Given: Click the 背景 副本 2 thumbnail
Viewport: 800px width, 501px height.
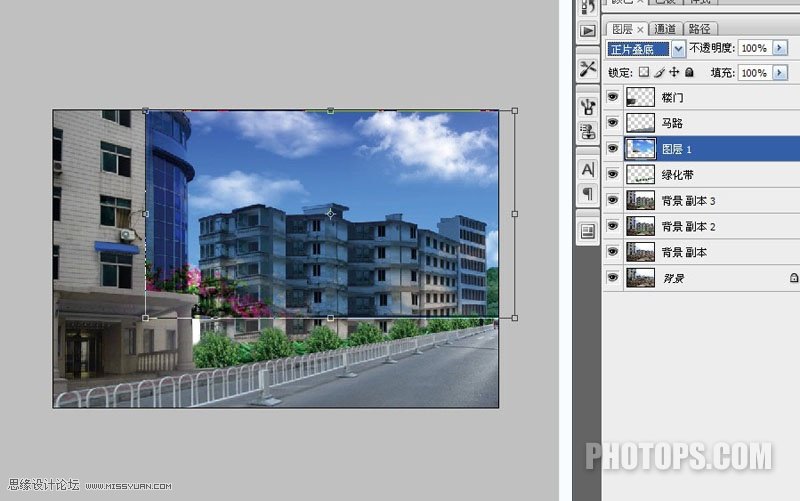Looking at the screenshot, I should pyautogui.click(x=640, y=226).
